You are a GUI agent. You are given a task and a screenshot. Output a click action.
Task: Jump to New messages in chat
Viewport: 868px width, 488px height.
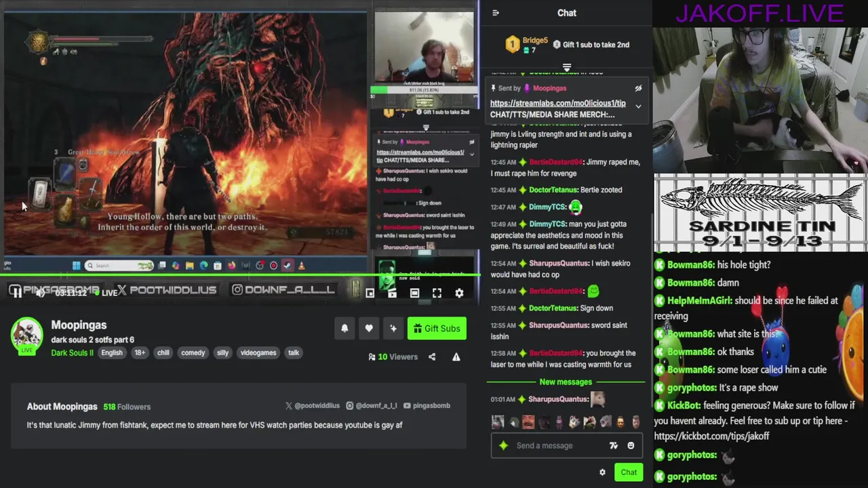pyautogui.click(x=567, y=382)
